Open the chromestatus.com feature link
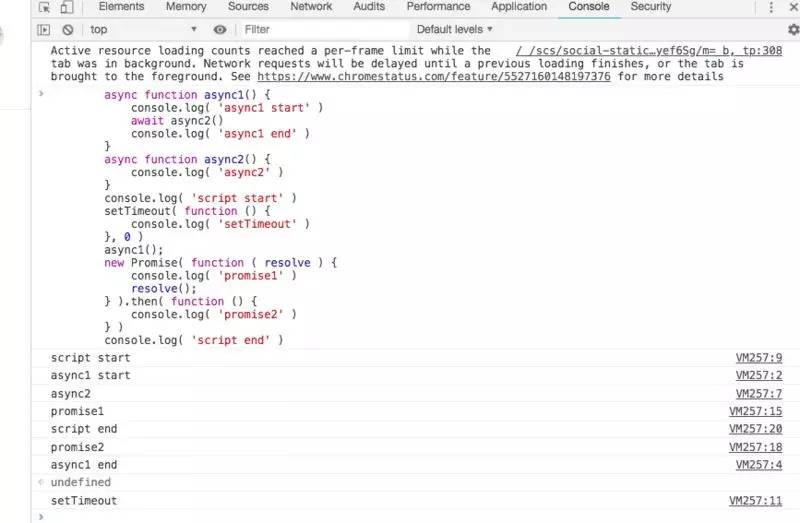800x523 pixels. pos(435,76)
